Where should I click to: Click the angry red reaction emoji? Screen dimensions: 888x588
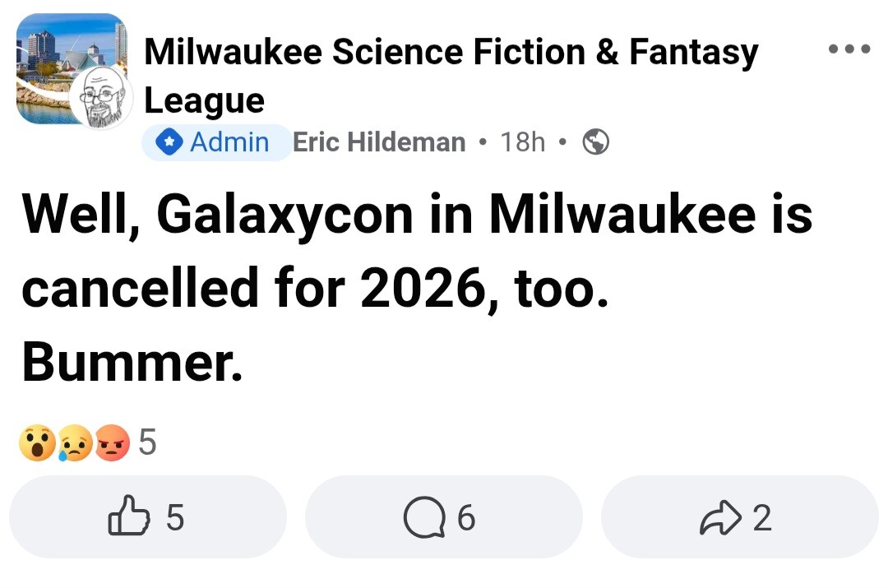pos(113,445)
